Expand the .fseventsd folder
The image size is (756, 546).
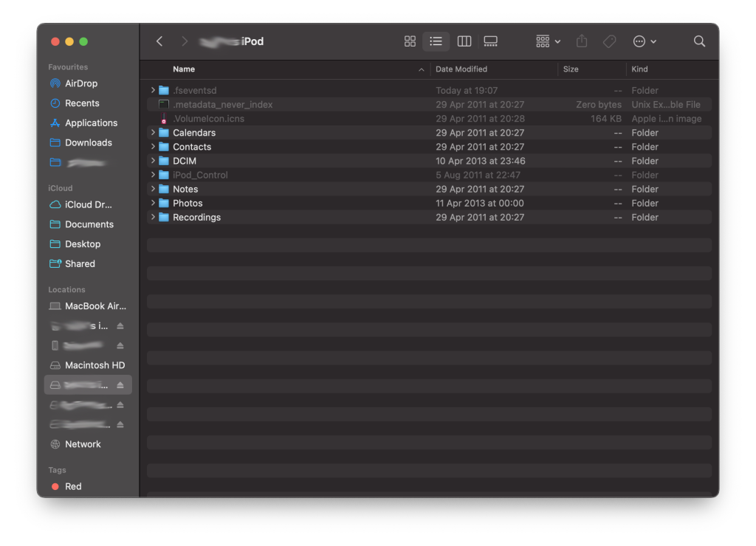[153, 90]
